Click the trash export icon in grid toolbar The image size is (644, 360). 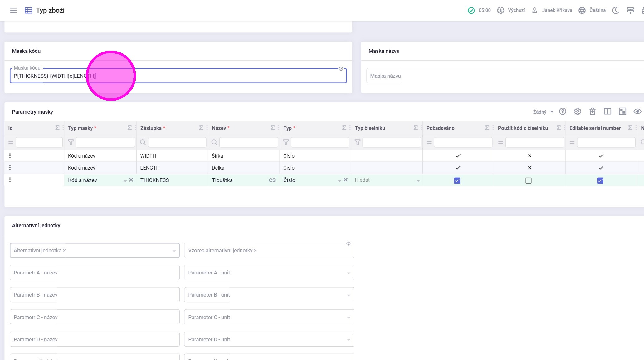coord(593,111)
